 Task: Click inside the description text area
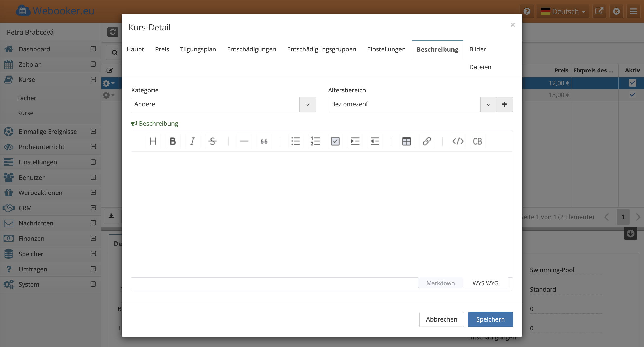pos(321,214)
